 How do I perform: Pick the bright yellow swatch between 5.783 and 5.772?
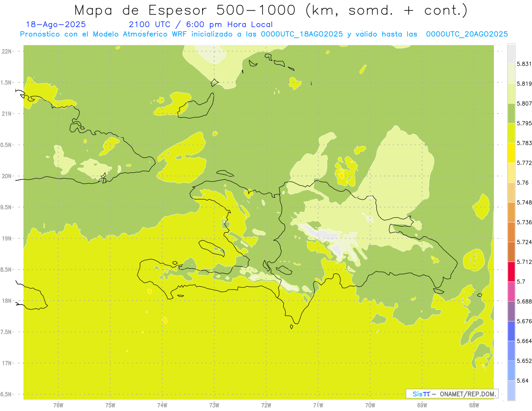[x=511, y=153]
